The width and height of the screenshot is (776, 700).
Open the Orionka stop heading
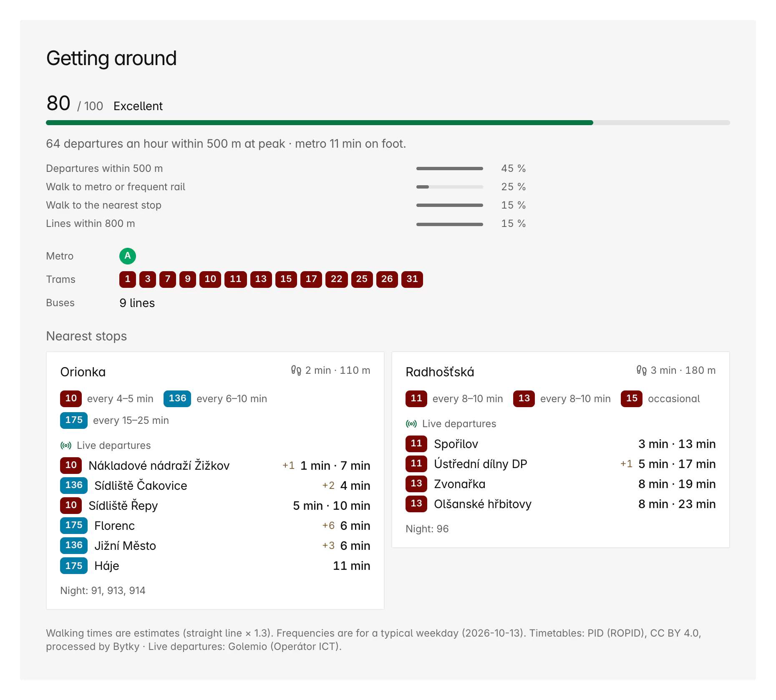(83, 372)
